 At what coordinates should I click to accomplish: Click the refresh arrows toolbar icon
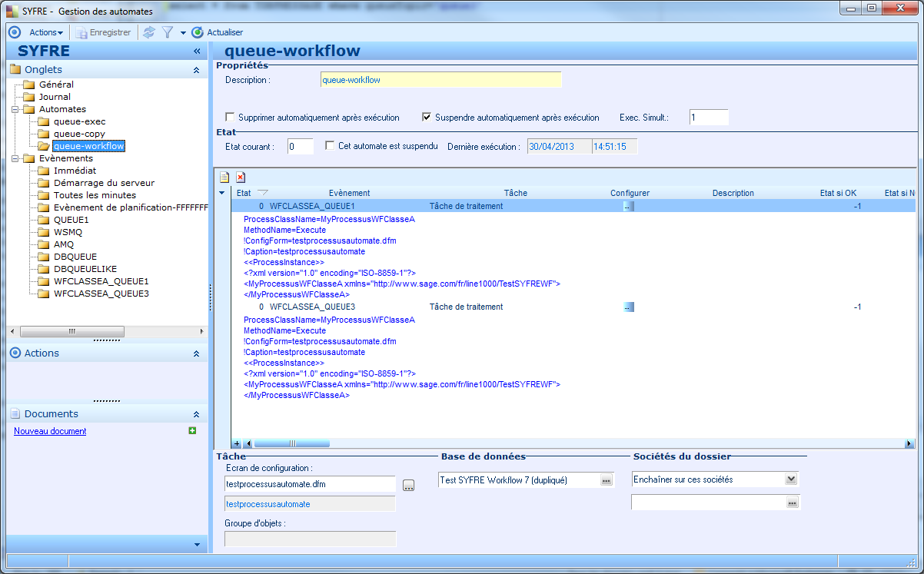(149, 32)
